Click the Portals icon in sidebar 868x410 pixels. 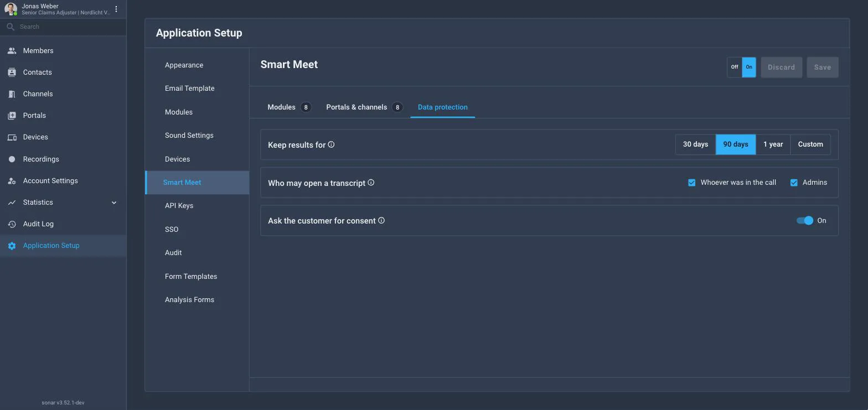(12, 116)
